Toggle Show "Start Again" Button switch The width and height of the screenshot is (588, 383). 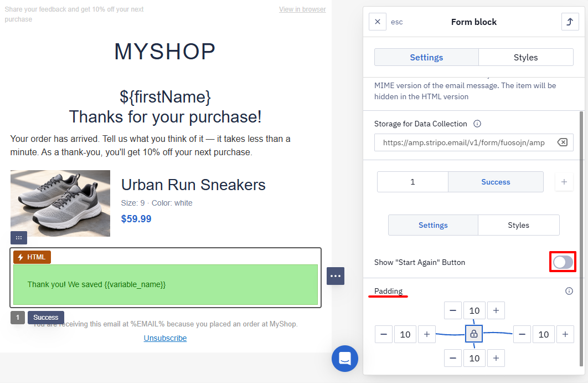click(563, 262)
